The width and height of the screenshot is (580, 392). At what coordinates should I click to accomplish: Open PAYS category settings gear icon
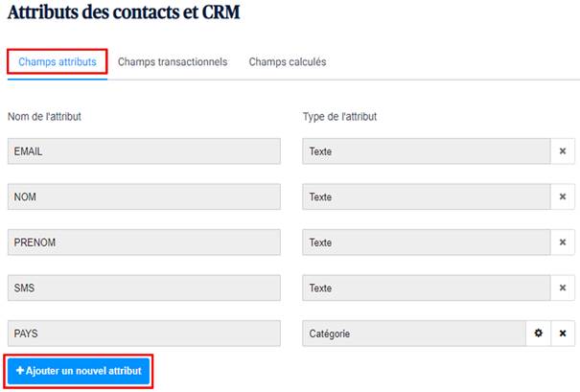pos(538,334)
